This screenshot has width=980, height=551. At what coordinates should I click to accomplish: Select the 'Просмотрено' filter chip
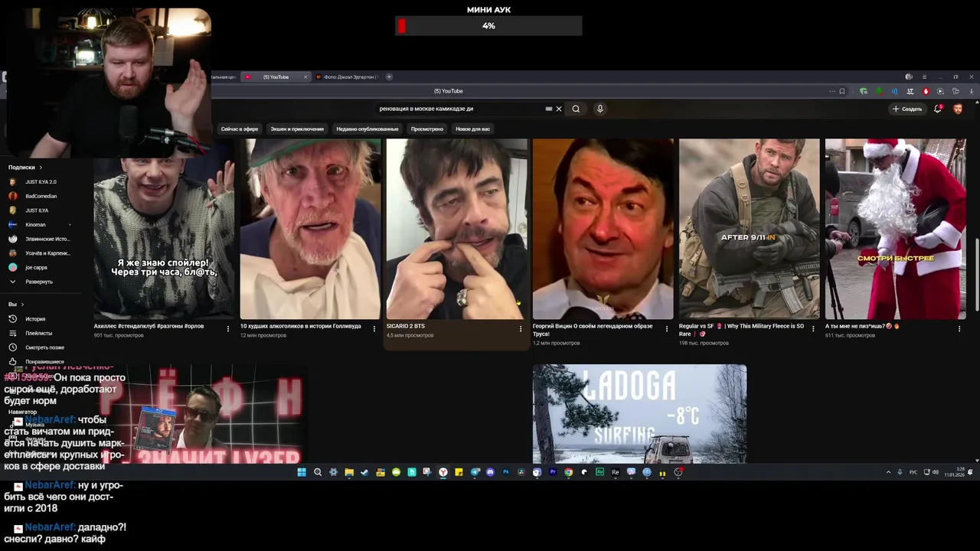pyautogui.click(x=427, y=129)
